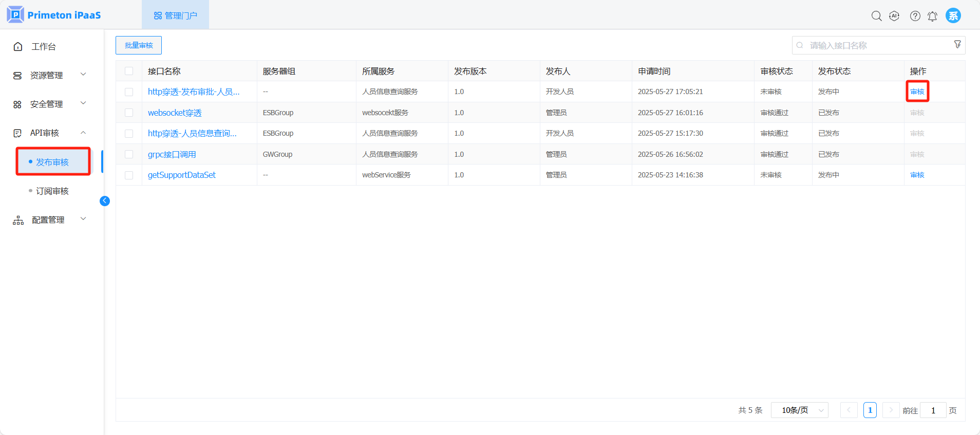Check the select-all checkbox in table header
Image resolution: width=980 pixels, height=435 pixels.
click(x=129, y=71)
